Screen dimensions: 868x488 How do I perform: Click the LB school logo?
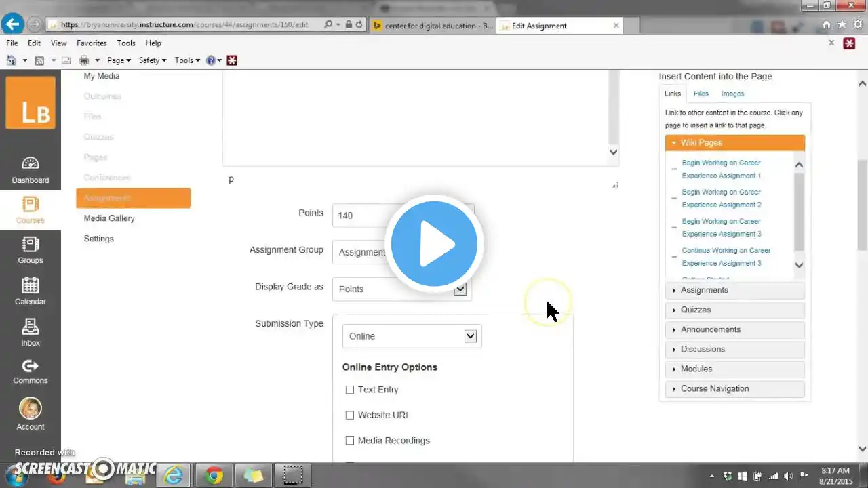(x=31, y=102)
